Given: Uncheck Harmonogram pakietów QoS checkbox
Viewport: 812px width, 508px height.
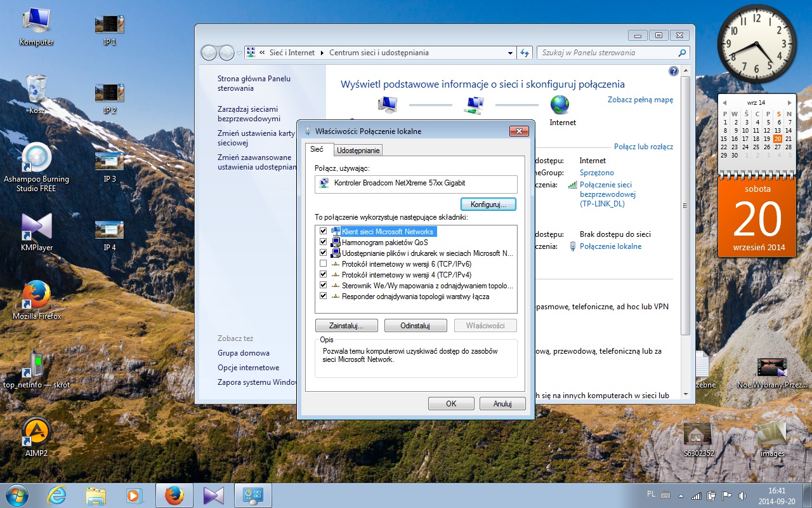Looking at the screenshot, I should [324, 242].
